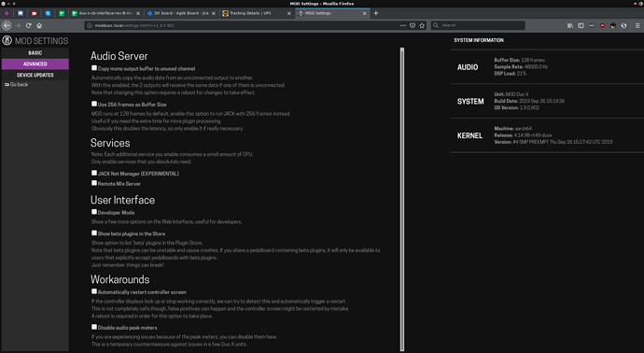
Task: Click the settings page vertical scrollbar
Action: click(x=402, y=199)
